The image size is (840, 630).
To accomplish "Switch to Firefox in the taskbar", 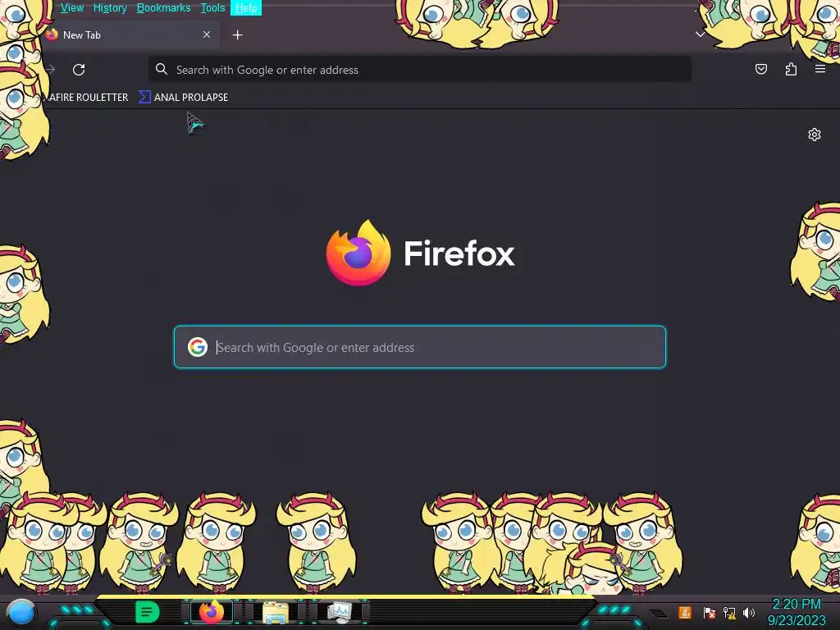I will pyautogui.click(x=211, y=612).
